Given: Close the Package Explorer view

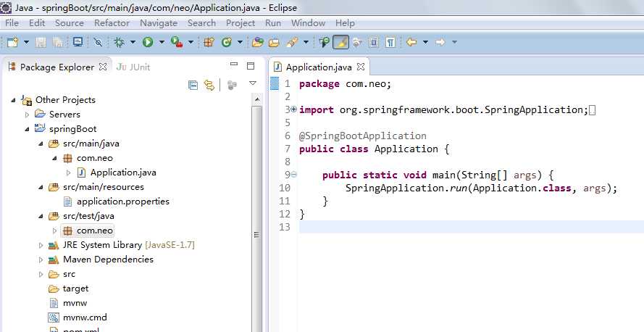Looking at the screenshot, I should pos(103,67).
